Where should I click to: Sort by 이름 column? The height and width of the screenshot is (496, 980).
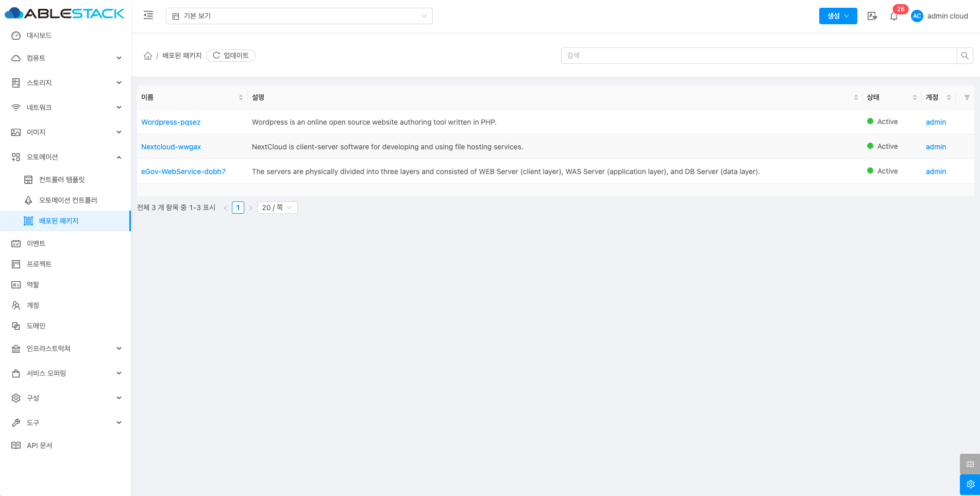pos(241,97)
